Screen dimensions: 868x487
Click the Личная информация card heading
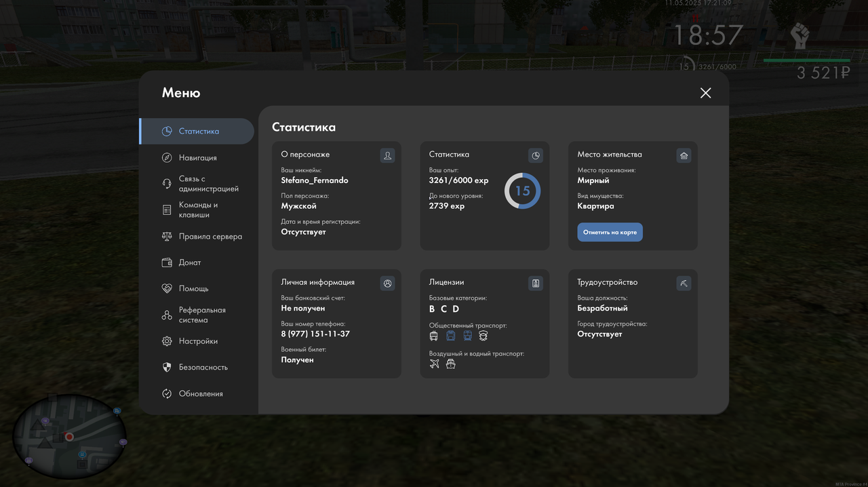click(x=318, y=282)
